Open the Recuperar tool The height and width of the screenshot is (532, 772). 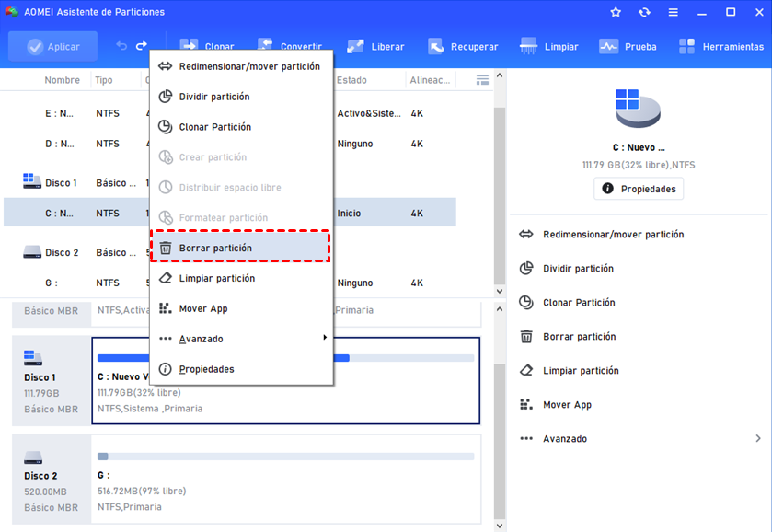[x=464, y=47]
